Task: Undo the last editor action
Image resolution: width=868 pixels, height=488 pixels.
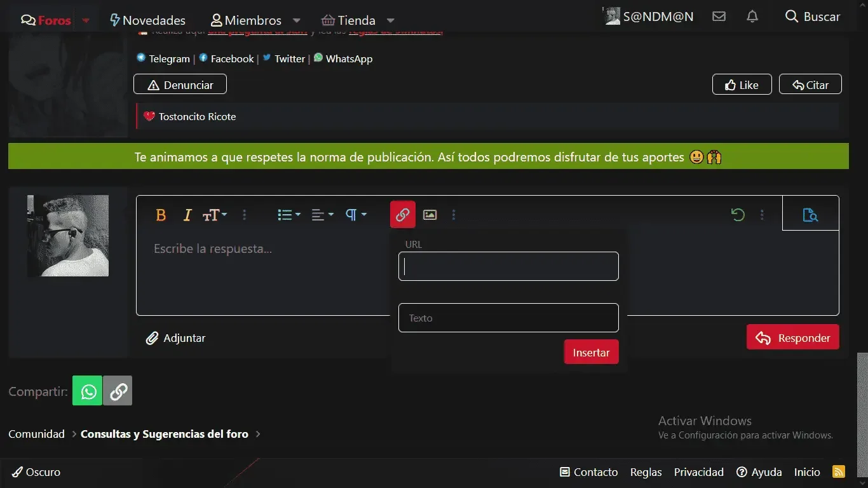Action: 738,215
